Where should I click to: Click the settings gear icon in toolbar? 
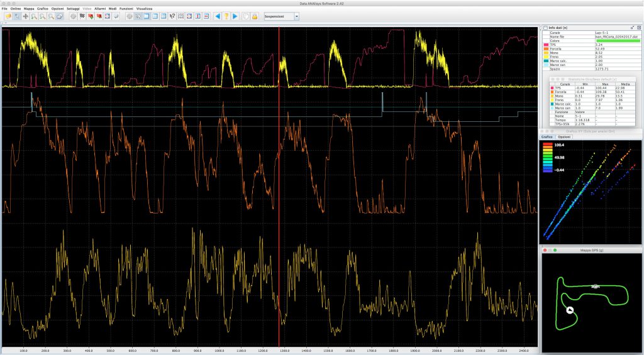[74, 16]
